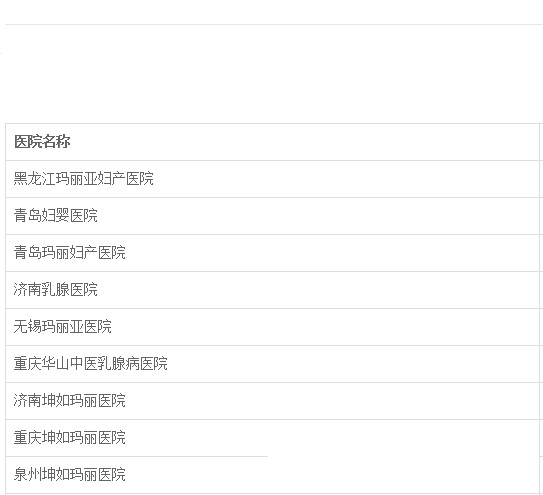Viewport: 543px width, 495px height.
Task: Click the word 济南 in the 乳腺医院 row
Action: coord(28,290)
